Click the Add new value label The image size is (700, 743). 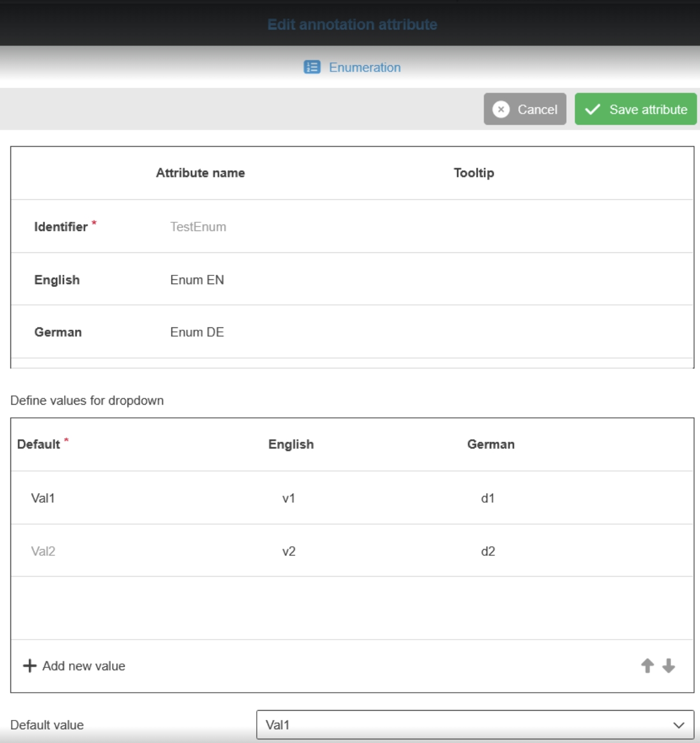[84, 666]
